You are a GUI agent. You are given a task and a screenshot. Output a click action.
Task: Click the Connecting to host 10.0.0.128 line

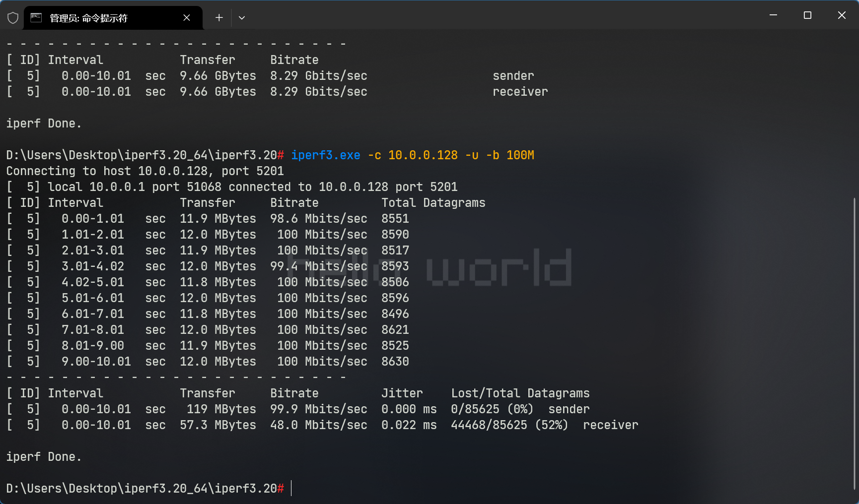click(145, 171)
